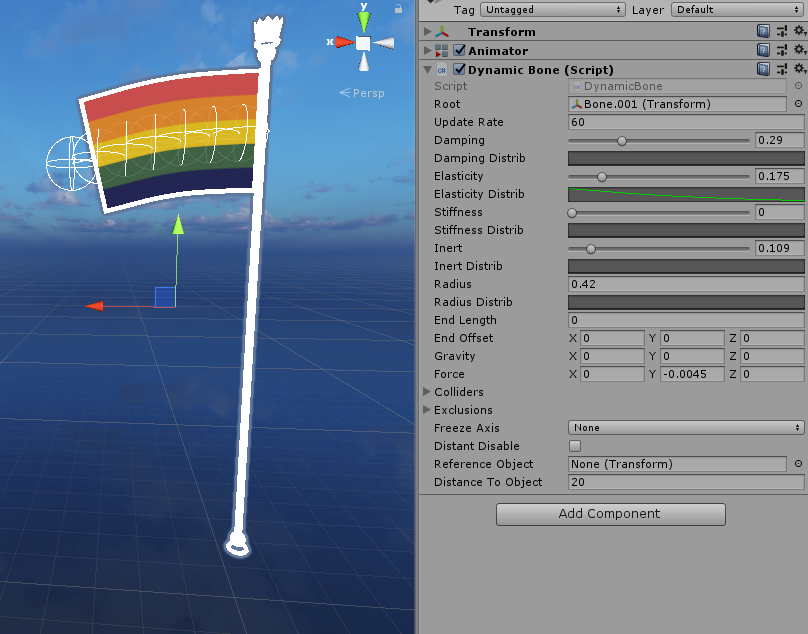Open the Freeze Axis dropdown
The width and height of the screenshot is (808, 634).
coord(685,427)
